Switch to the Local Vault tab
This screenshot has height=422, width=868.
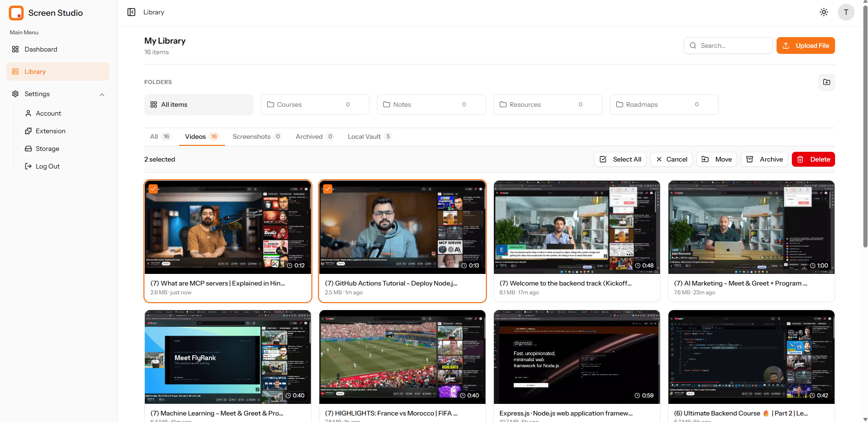[370, 136]
